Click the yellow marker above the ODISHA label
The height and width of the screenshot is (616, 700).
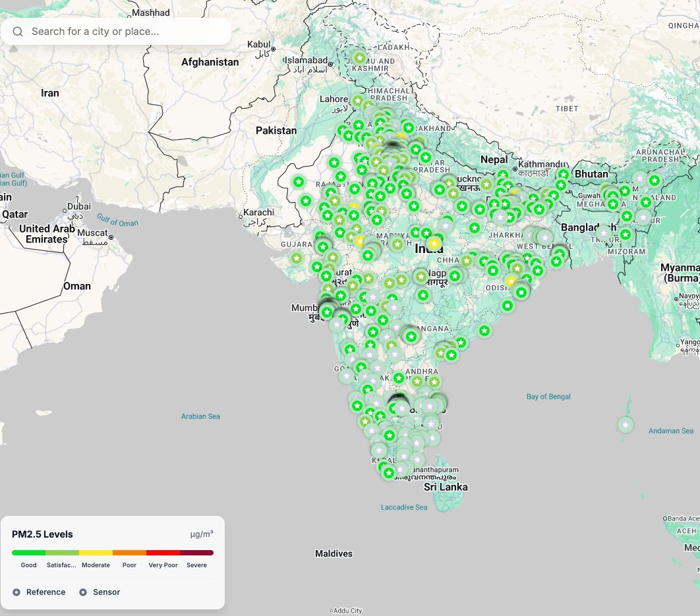coord(511,281)
